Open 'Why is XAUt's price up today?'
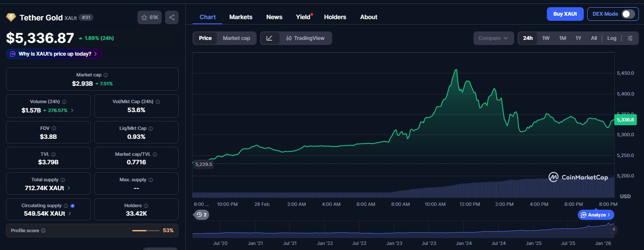644x250 pixels. (x=54, y=54)
